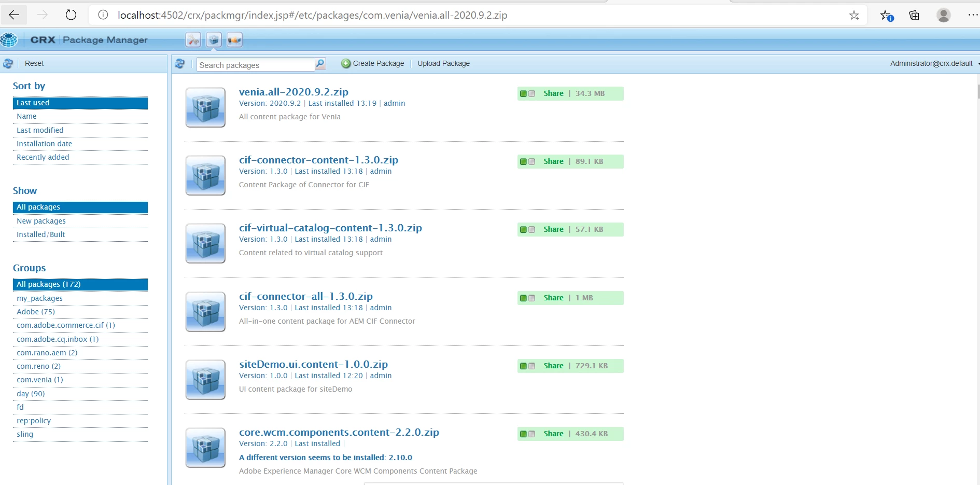Select the day (90) group
Viewport: 980px width, 485px height.
tap(80, 394)
